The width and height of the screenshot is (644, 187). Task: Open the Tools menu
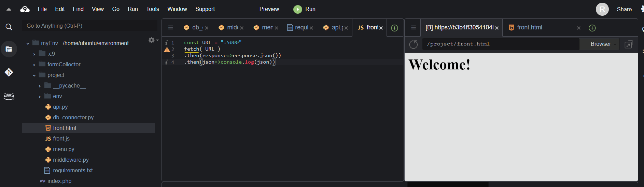pyautogui.click(x=153, y=9)
